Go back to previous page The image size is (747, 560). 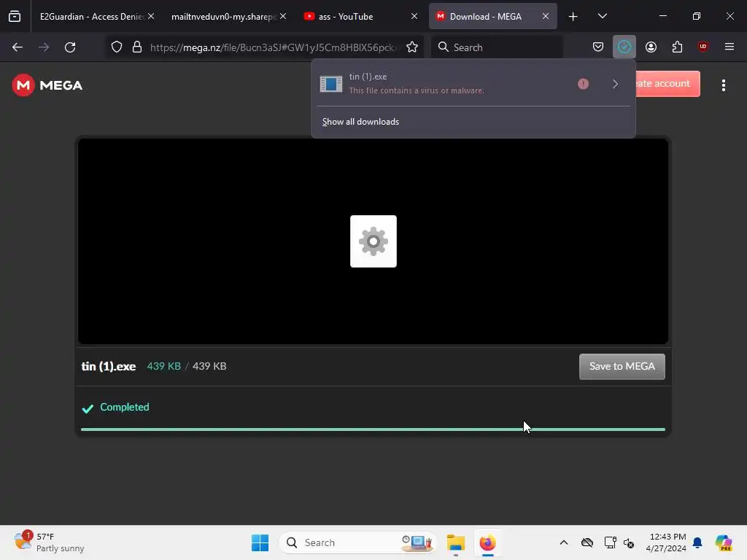pyautogui.click(x=18, y=47)
